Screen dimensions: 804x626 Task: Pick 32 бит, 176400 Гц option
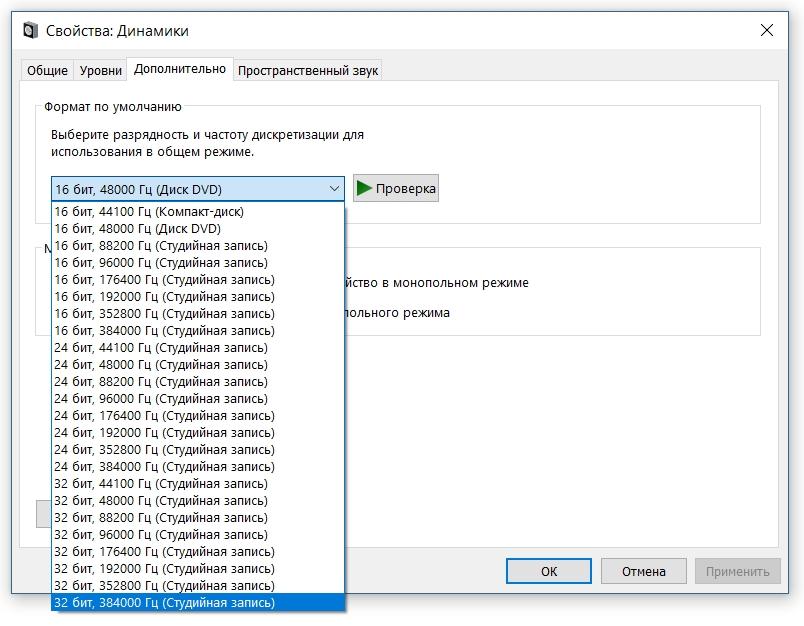click(164, 552)
